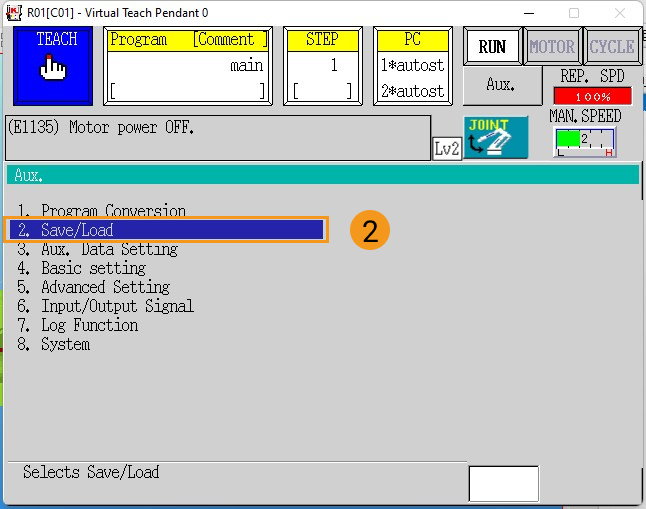Image resolution: width=646 pixels, height=509 pixels.
Task: Toggle the CYCLE start button
Action: coord(612,46)
